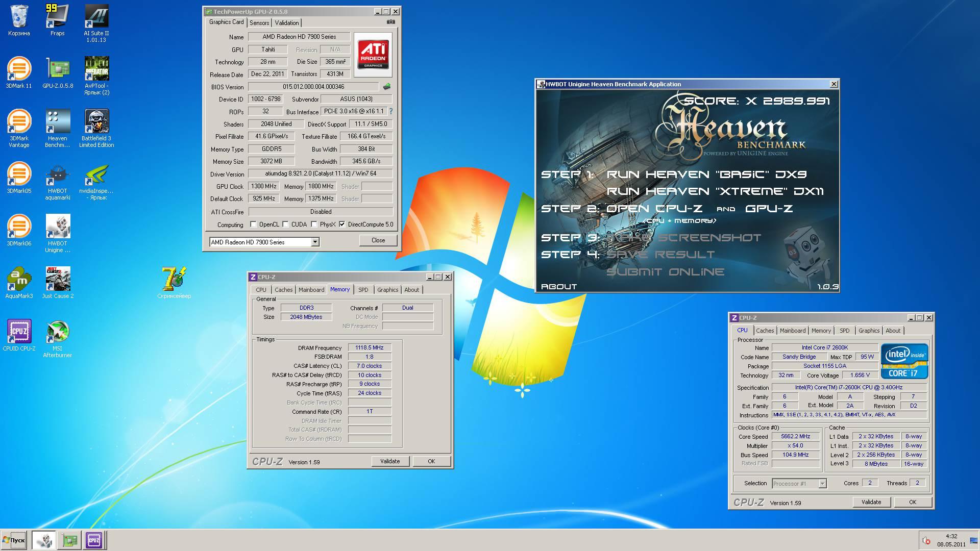The width and height of the screenshot is (980, 551).
Task: Toggle the PhysX checkbox in GPU-Z
Action: (x=314, y=224)
